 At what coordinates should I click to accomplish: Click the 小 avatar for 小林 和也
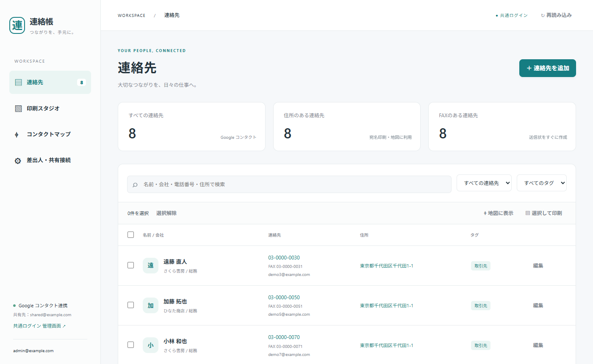point(150,345)
